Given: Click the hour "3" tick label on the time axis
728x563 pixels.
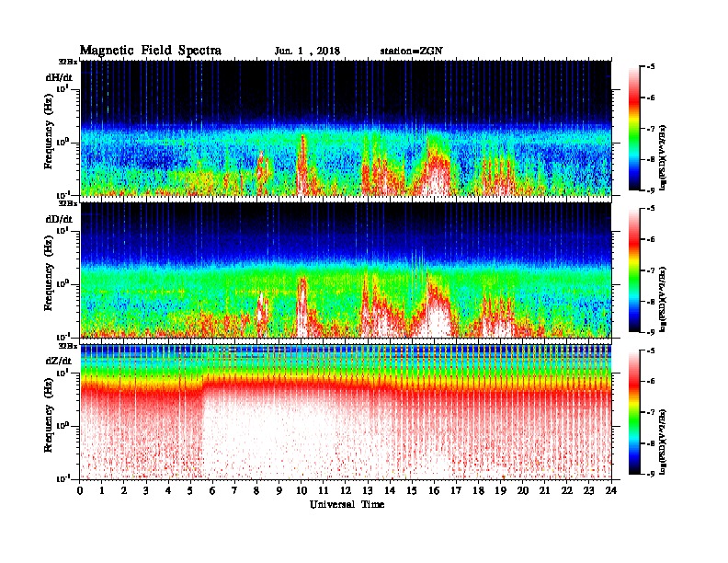Looking at the screenshot, I should [x=146, y=490].
